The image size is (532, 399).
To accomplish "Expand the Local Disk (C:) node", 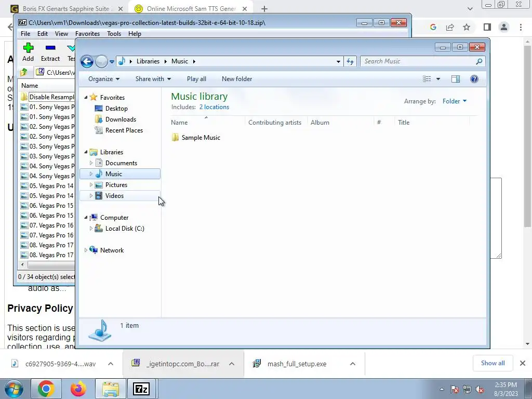I will coord(91,229).
